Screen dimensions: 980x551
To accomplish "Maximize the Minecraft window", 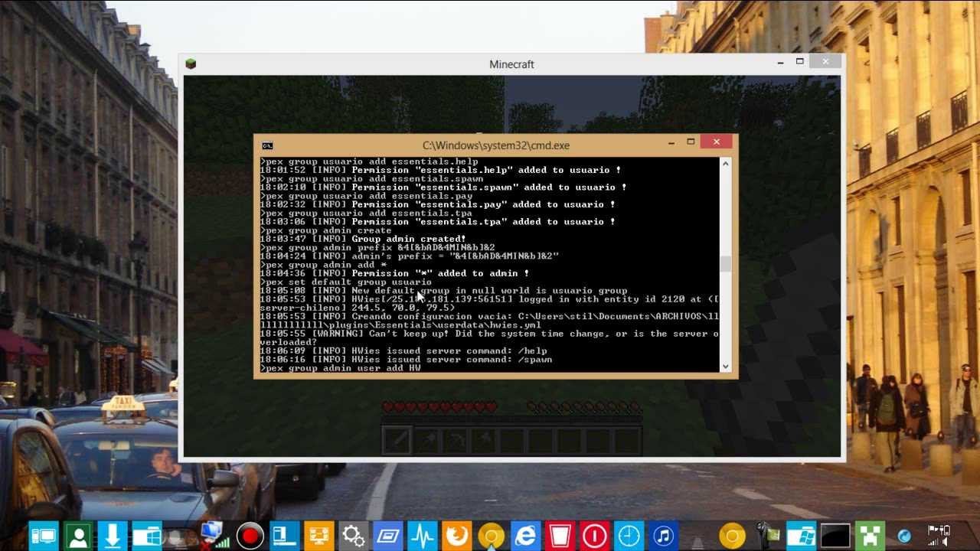I will [x=800, y=62].
